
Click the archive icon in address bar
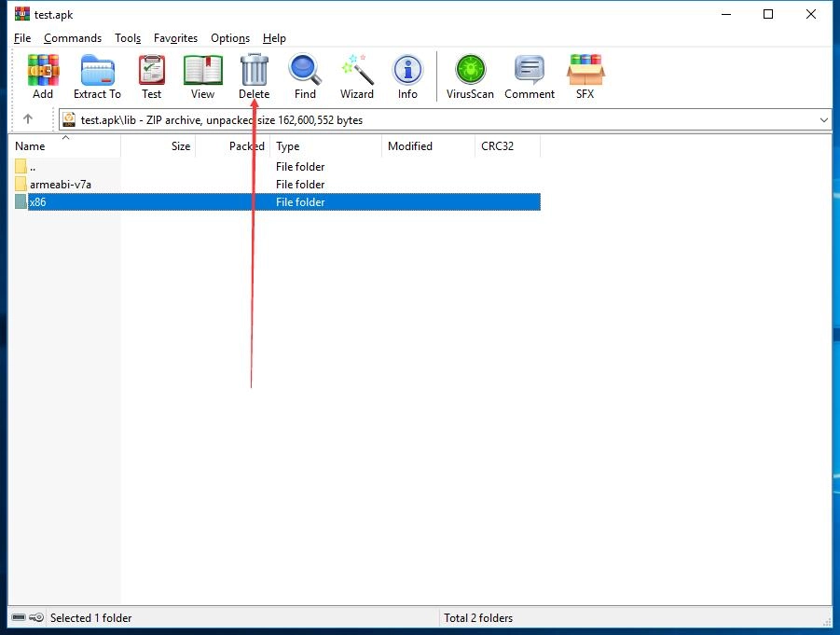pos(69,119)
